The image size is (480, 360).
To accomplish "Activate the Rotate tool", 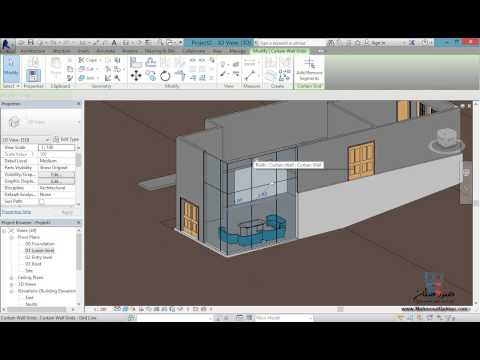I will click(165, 76).
